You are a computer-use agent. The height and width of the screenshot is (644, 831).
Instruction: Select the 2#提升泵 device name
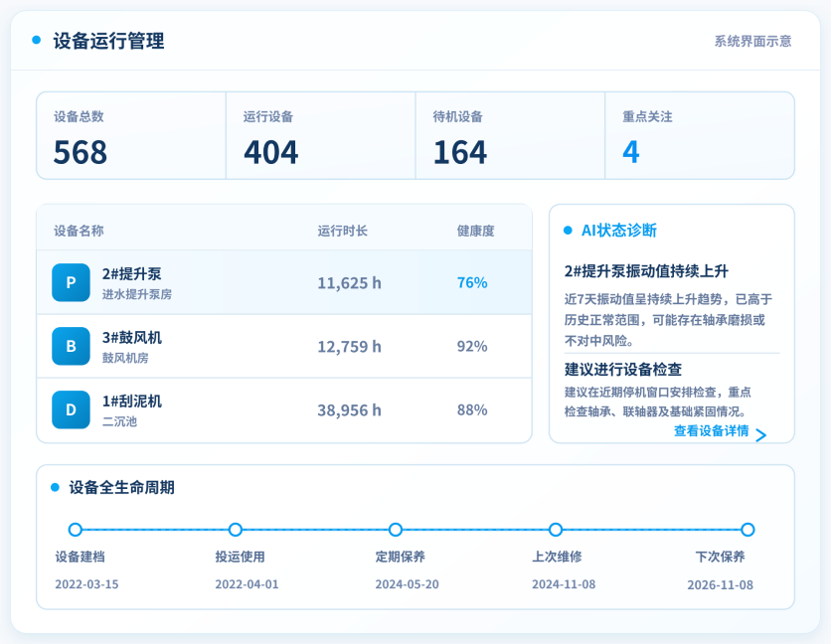click(132, 274)
